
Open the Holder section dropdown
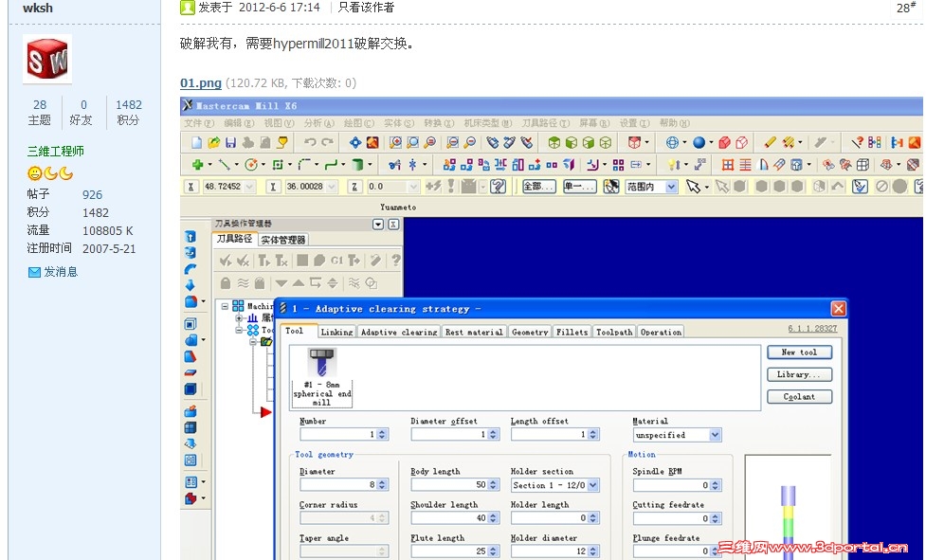coord(593,485)
